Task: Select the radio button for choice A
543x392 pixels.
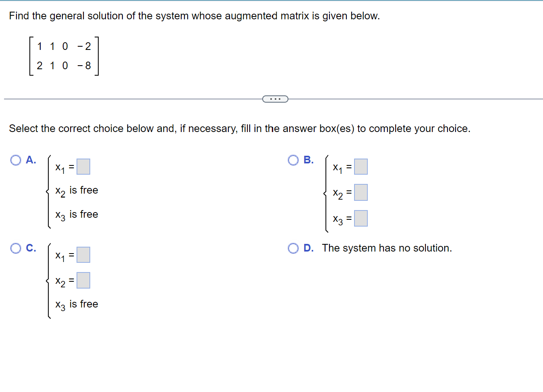Action: [x=15, y=160]
